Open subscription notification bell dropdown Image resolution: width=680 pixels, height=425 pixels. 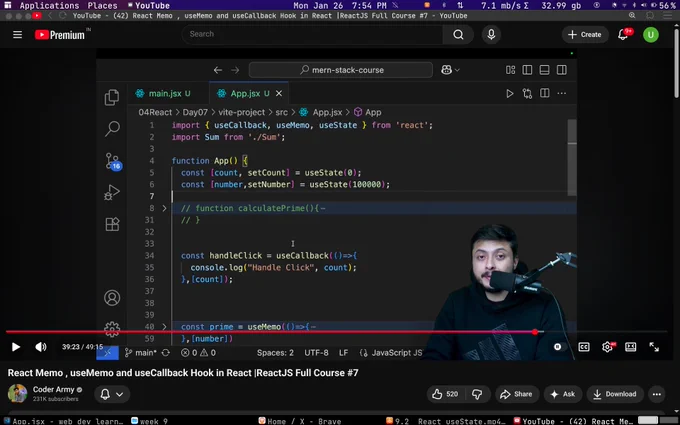pyautogui.click(x=112, y=394)
